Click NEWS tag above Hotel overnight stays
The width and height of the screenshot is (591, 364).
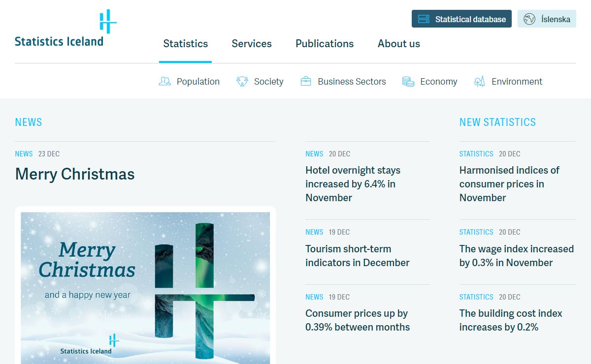click(314, 154)
